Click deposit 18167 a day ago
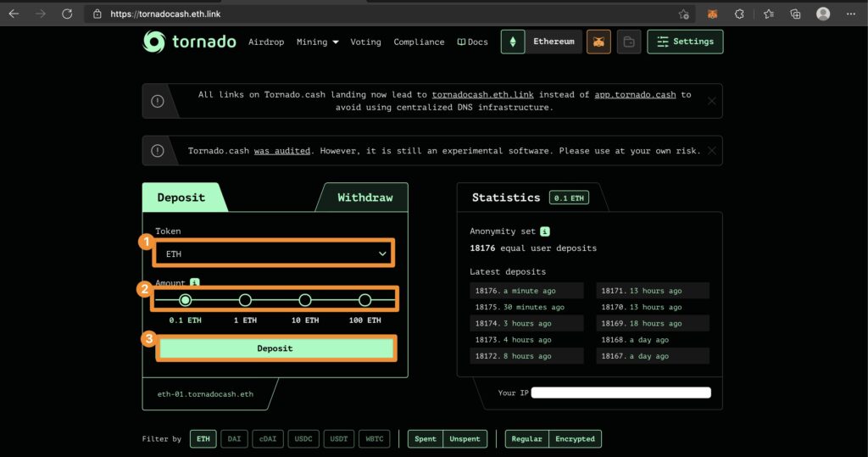The width and height of the screenshot is (868, 457). (x=653, y=356)
